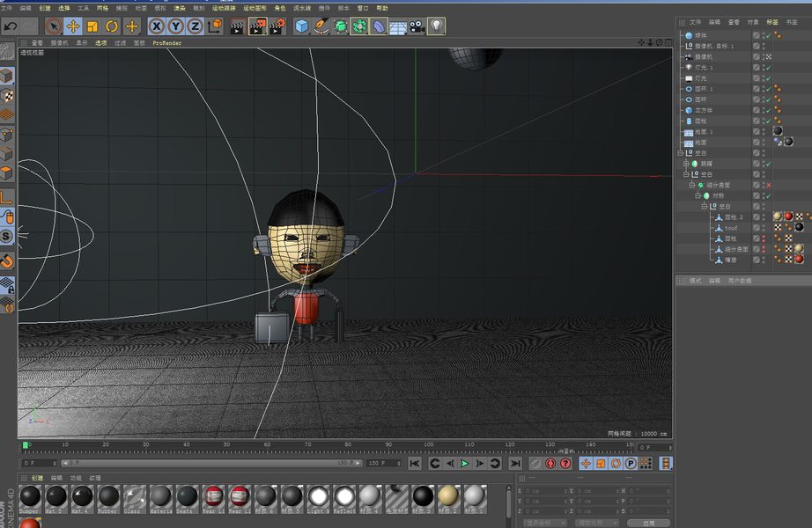Toggle the green checkmark of 球体
This screenshot has height=528, width=812.
click(769, 36)
